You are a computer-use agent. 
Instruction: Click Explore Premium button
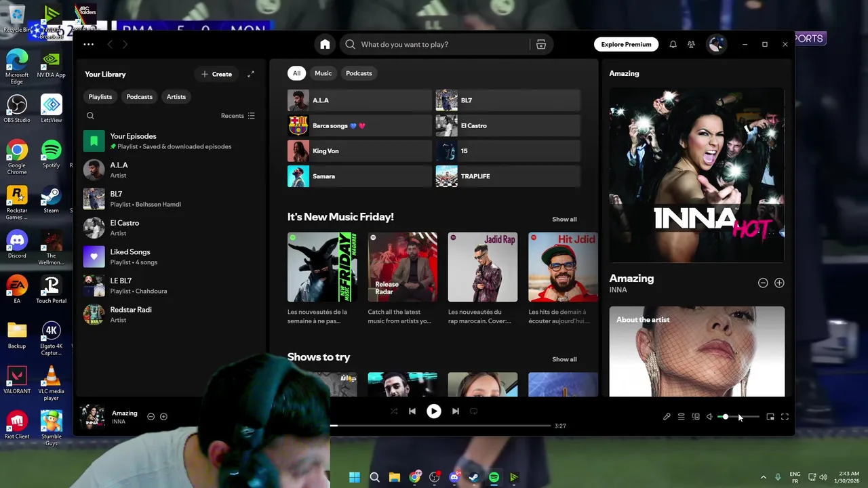click(626, 44)
